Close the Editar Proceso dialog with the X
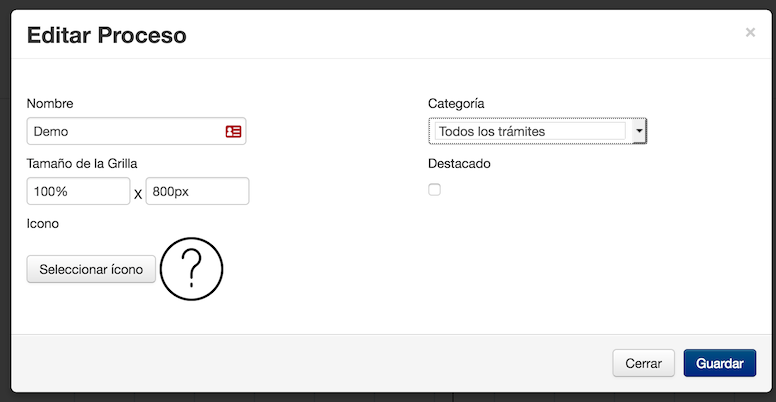776x402 pixels. point(750,33)
